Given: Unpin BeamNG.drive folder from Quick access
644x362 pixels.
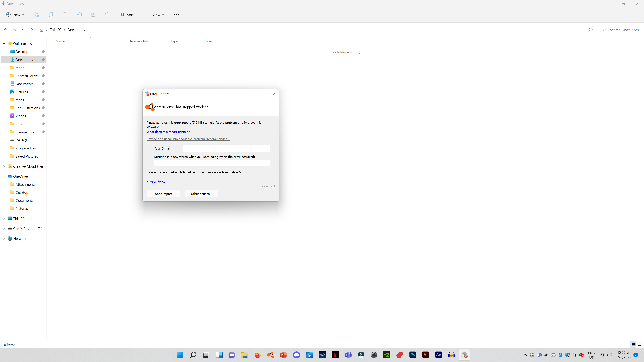Looking at the screenshot, I should [x=43, y=76].
